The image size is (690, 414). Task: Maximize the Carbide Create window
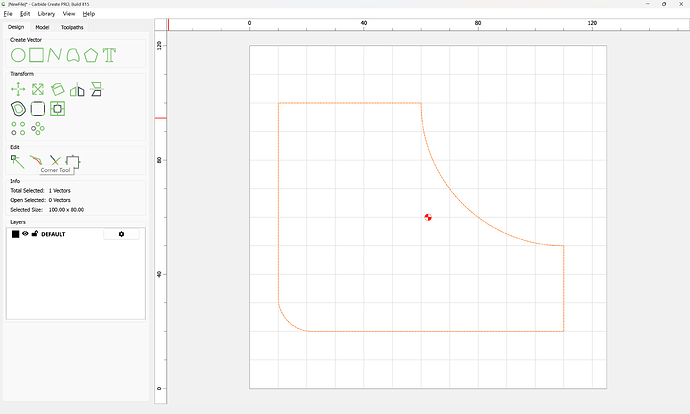[x=664, y=4]
